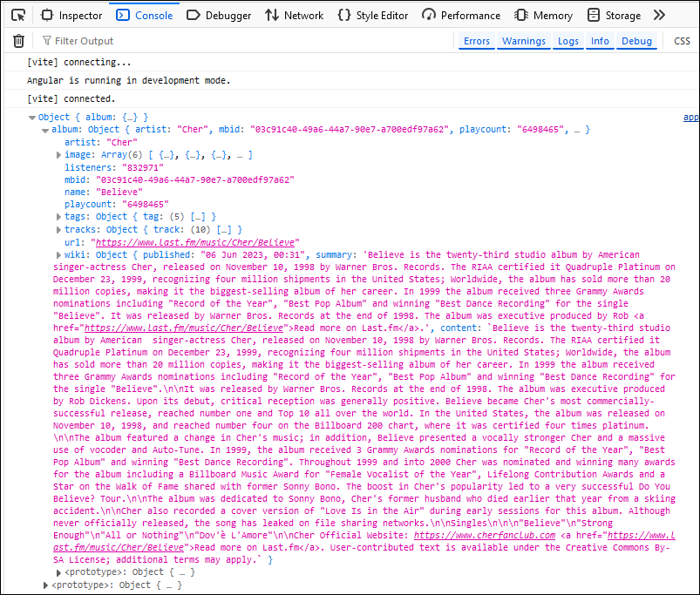Activate the element picker icon

[18, 15]
